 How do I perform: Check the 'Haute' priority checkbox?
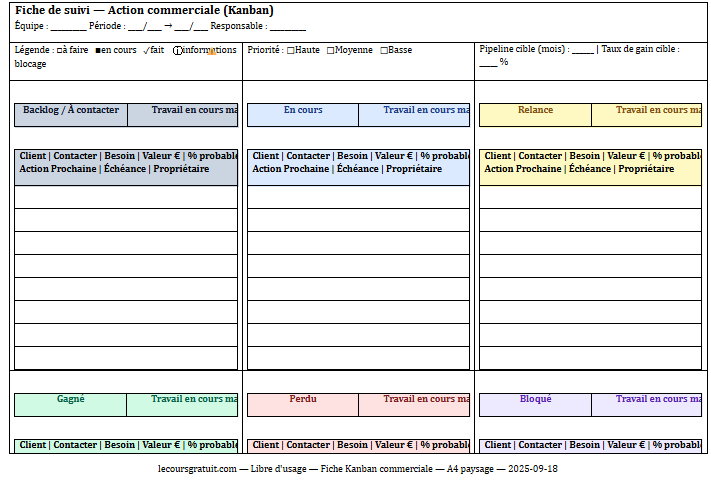(x=290, y=50)
